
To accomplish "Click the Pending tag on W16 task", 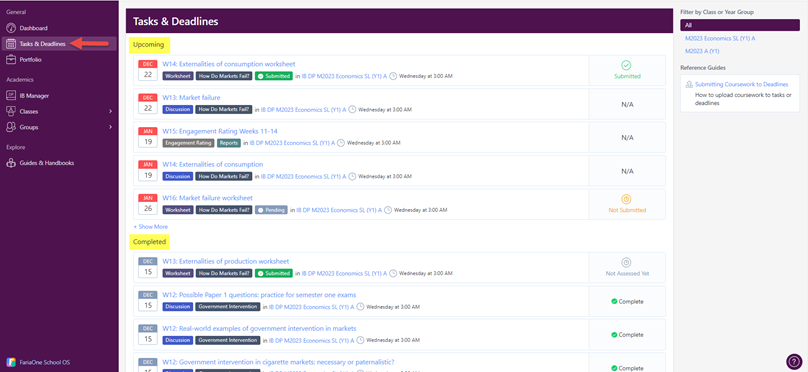I will (271, 210).
